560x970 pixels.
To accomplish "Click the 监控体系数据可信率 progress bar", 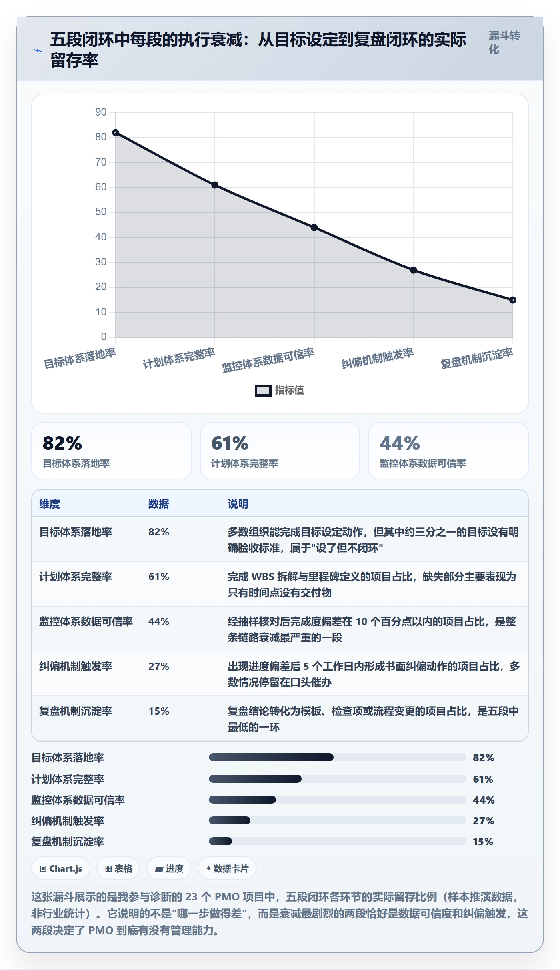I will (338, 800).
